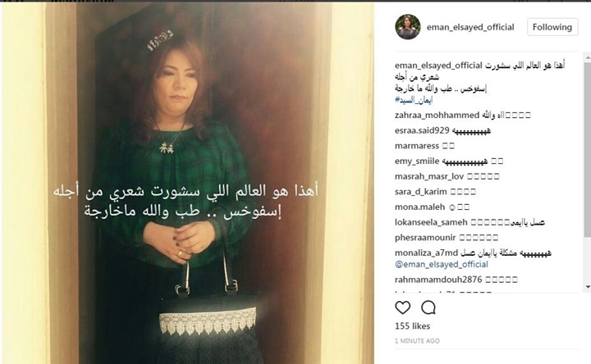Image resolution: width=591 pixels, height=364 pixels.
Task: Open sara_d_karim profile link
Action: [420, 192]
